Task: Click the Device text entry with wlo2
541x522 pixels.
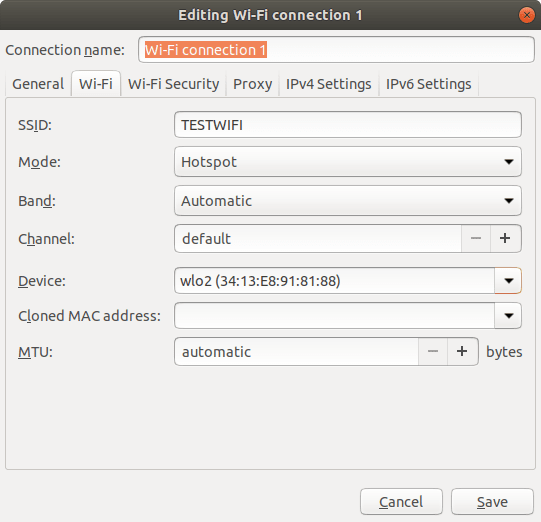Action: [x=335, y=281]
